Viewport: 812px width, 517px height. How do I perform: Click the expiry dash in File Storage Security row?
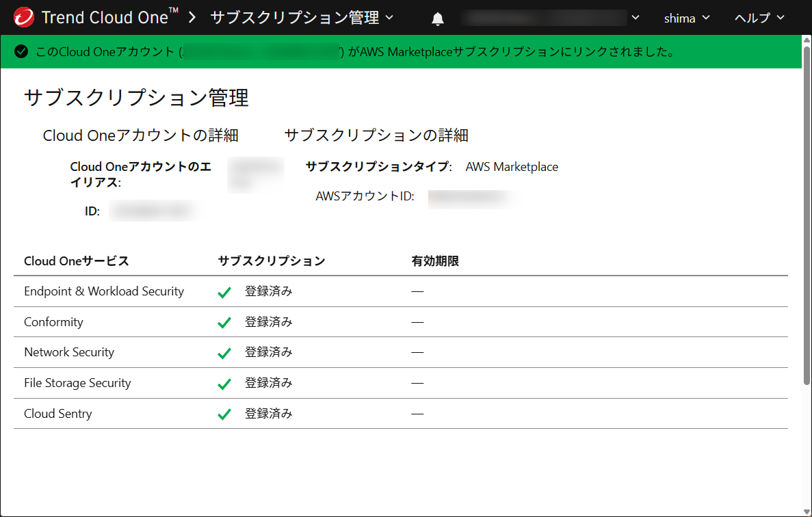point(417,383)
